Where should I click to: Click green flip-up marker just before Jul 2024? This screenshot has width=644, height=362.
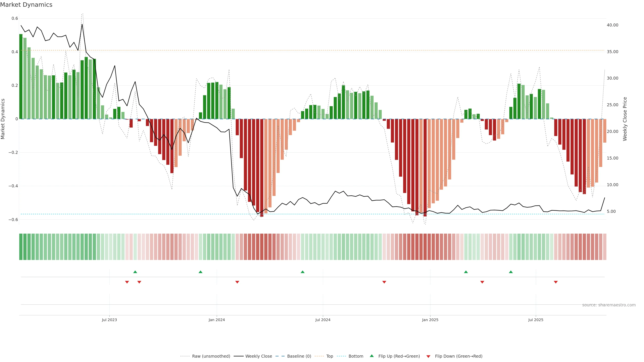coord(303,272)
